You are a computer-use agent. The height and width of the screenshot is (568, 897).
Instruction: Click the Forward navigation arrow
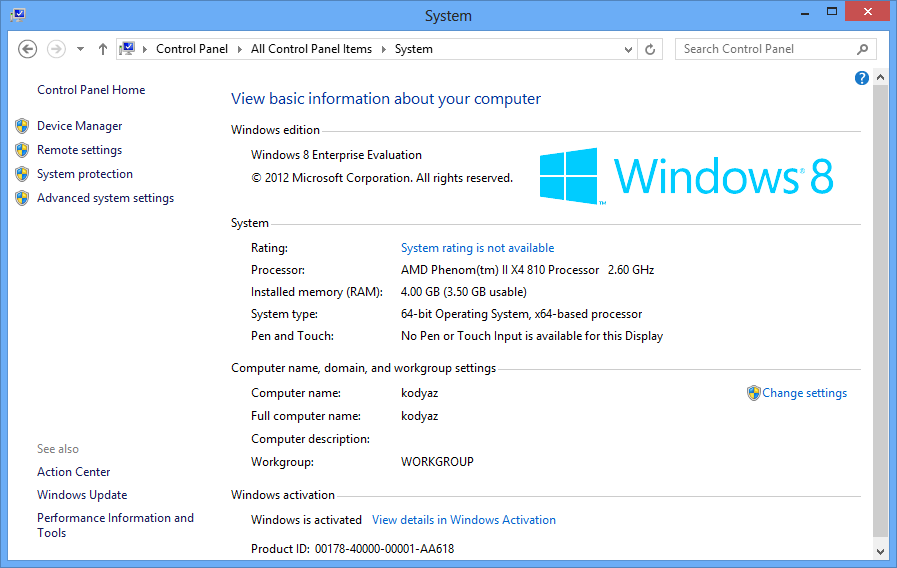coord(56,49)
